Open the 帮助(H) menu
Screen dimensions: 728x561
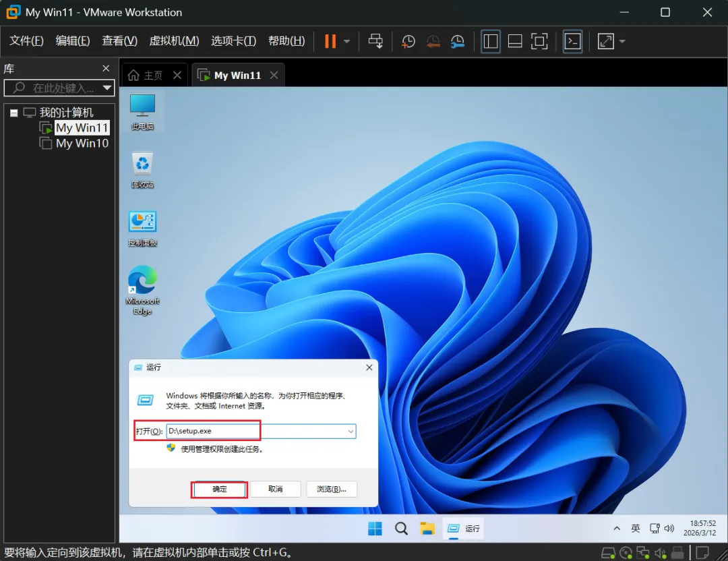click(x=286, y=41)
